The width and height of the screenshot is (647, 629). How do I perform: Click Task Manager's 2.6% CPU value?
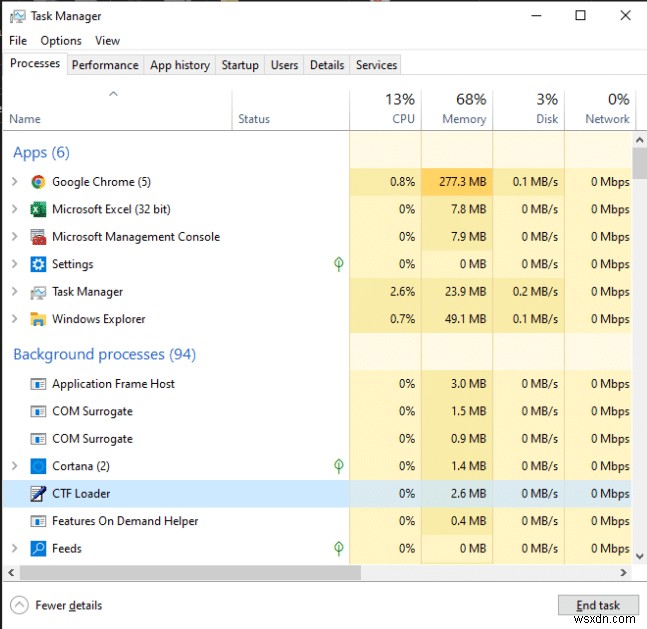tap(402, 292)
